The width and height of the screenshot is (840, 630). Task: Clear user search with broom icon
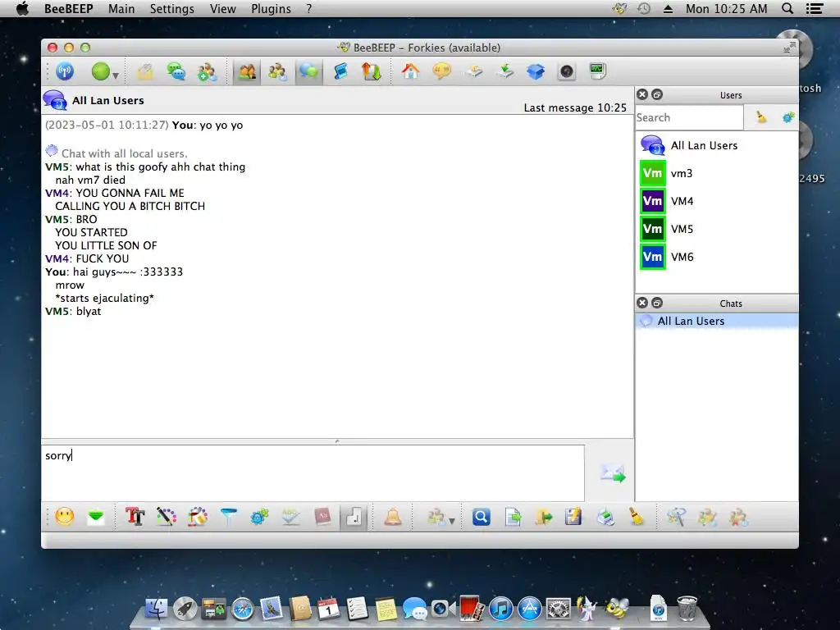(x=760, y=117)
